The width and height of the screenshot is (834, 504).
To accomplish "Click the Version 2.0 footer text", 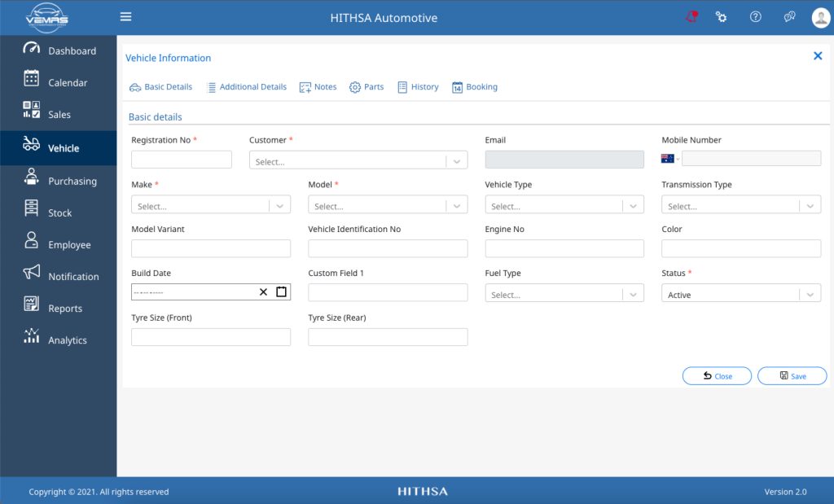I will click(x=785, y=492).
